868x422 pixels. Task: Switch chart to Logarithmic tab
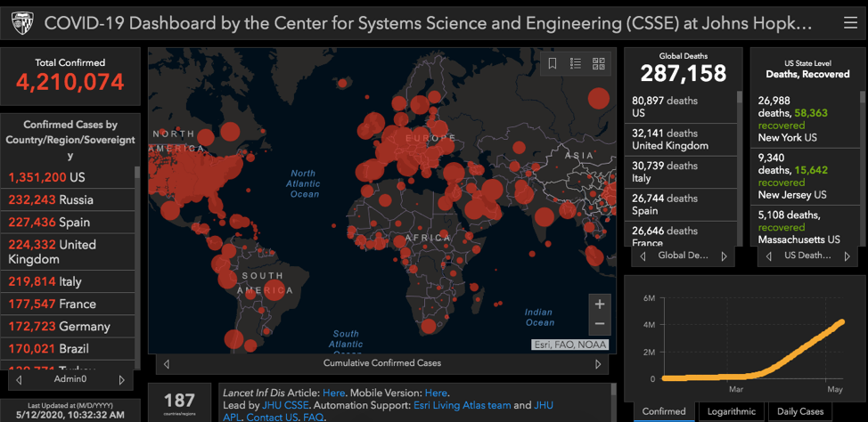tap(730, 411)
